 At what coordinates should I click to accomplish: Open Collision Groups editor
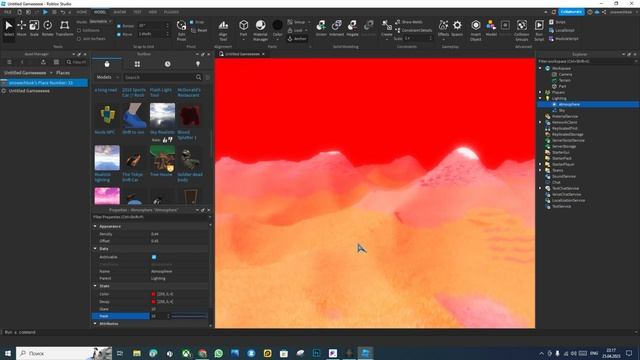click(x=522, y=30)
